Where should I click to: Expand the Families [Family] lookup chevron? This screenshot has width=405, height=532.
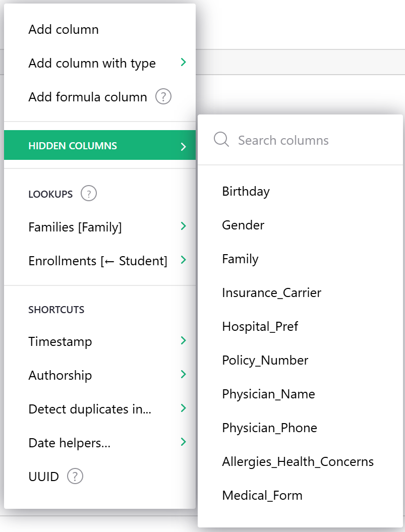(183, 226)
